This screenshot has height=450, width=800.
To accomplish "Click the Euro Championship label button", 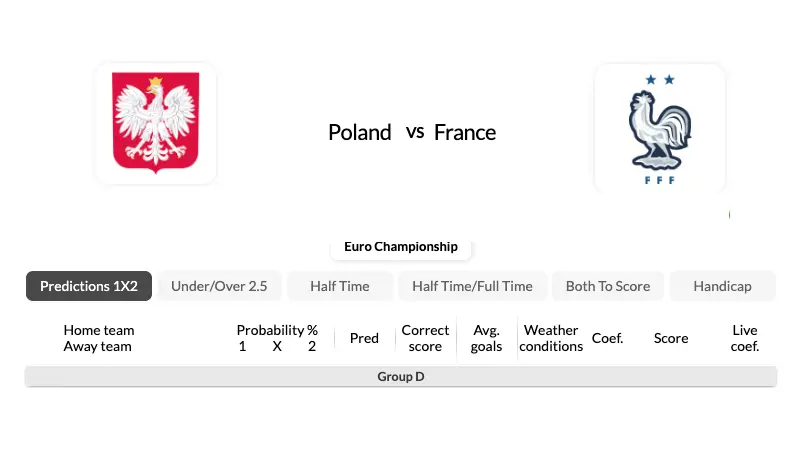I will [x=401, y=247].
